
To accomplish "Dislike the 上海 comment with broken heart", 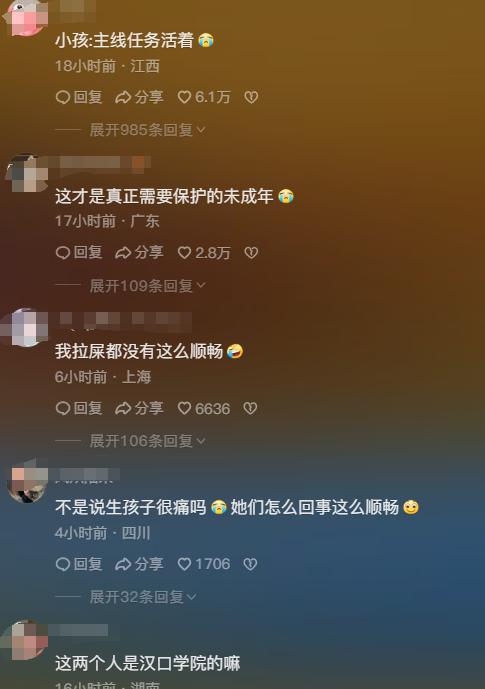I will pyautogui.click(x=250, y=408).
